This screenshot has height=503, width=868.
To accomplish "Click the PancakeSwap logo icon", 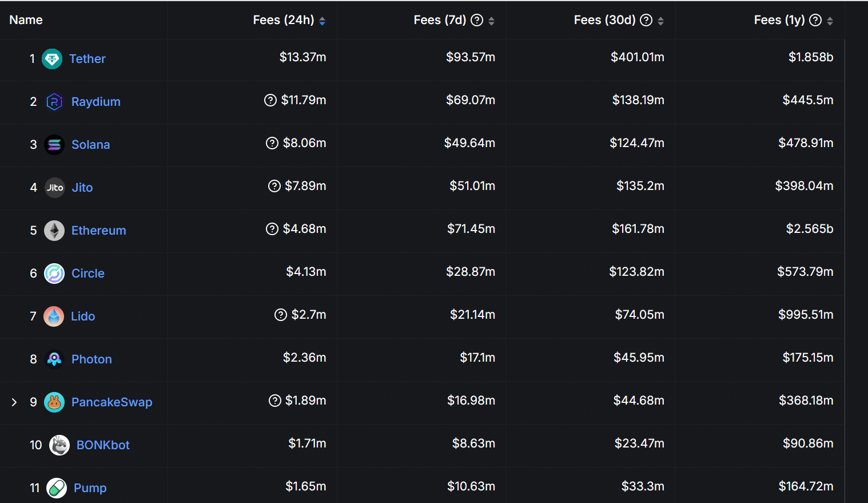I will (54, 402).
